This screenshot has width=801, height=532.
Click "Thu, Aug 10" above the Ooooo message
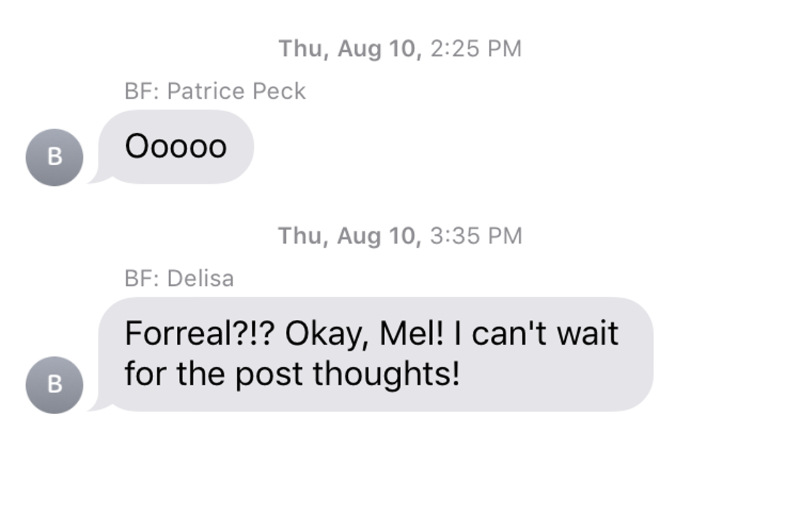(x=349, y=49)
